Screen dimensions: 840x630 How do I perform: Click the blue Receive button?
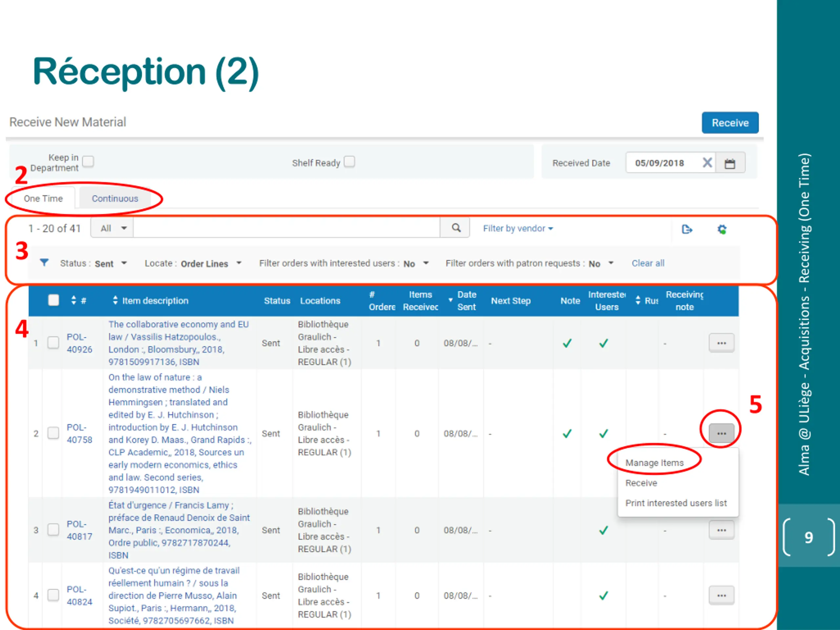coord(730,123)
